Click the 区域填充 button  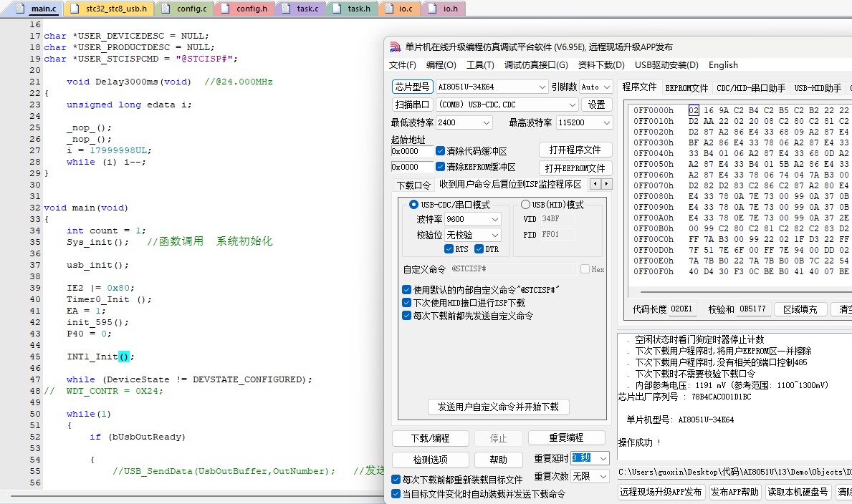pos(800,309)
